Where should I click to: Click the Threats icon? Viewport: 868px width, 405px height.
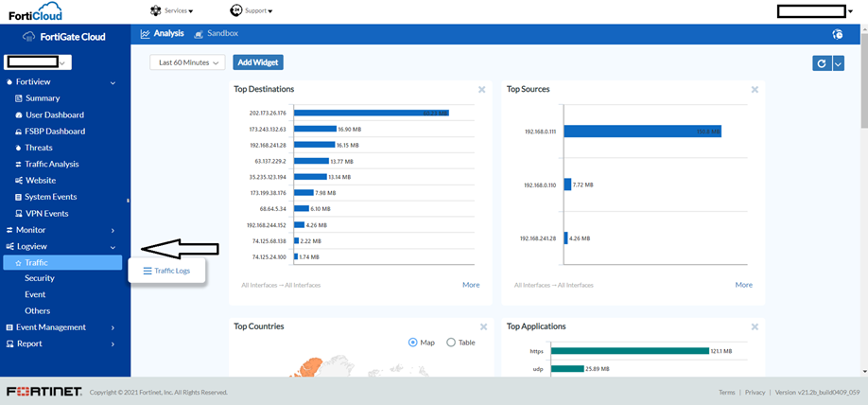click(18, 148)
